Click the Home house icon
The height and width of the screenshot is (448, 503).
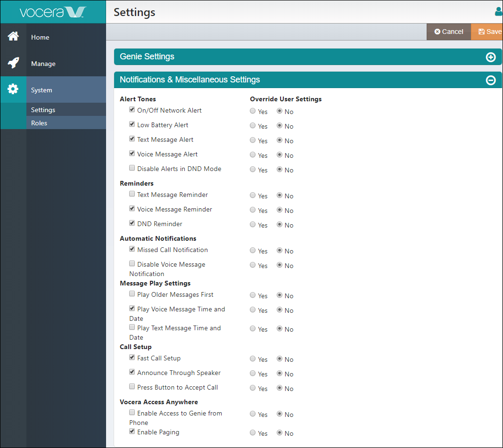[13, 37]
